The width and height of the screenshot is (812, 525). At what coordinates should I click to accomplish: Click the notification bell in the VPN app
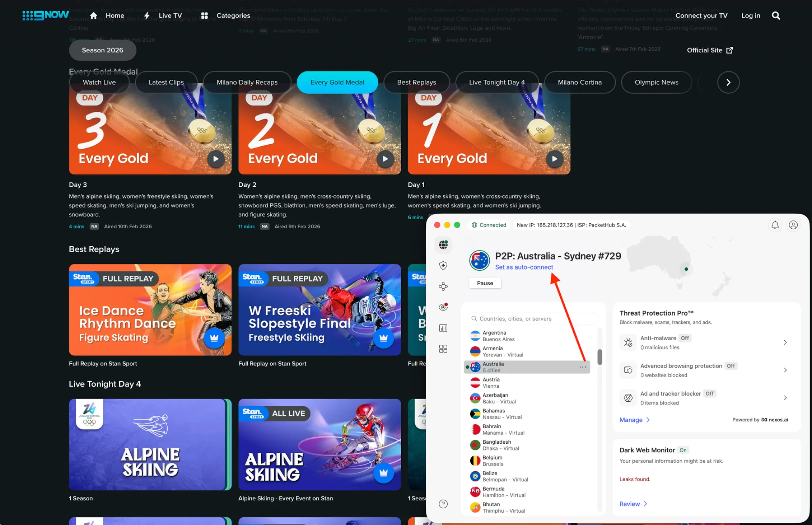click(775, 225)
